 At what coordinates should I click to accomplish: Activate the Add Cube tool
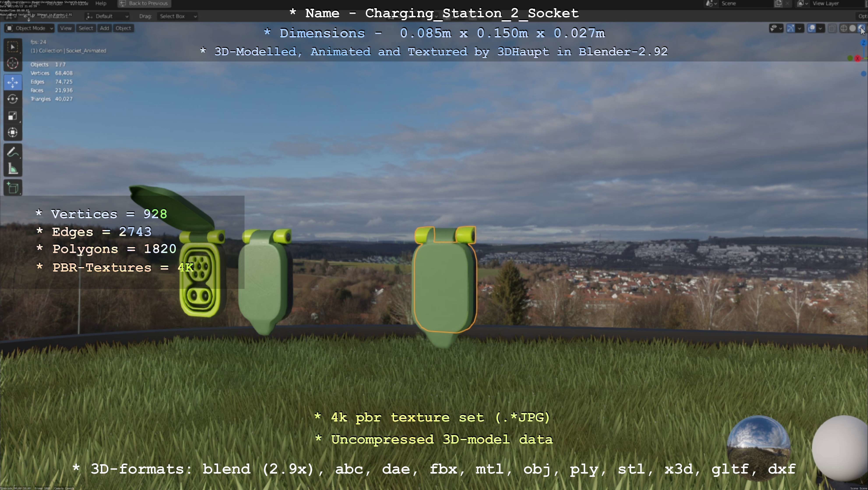(x=13, y=188)
